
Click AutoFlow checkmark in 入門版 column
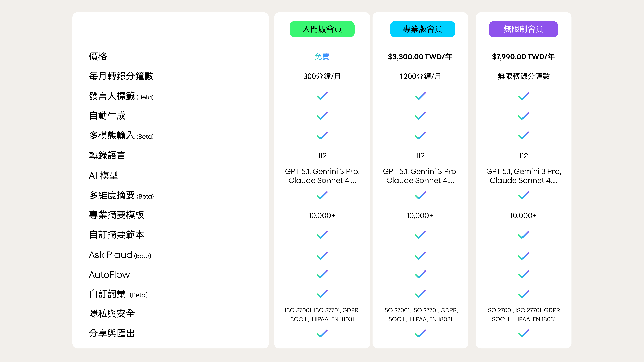pyautogui.click(x=322, y=274)
